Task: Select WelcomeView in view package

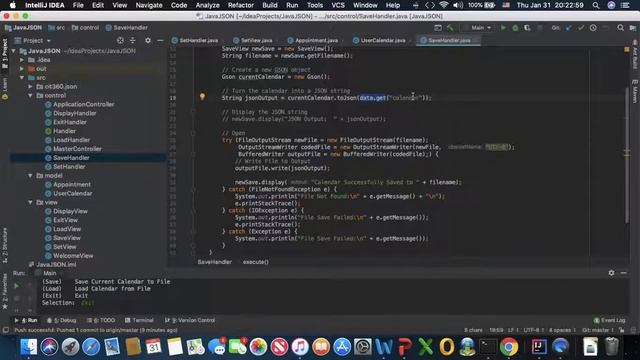Action: (x=73, y=256)
